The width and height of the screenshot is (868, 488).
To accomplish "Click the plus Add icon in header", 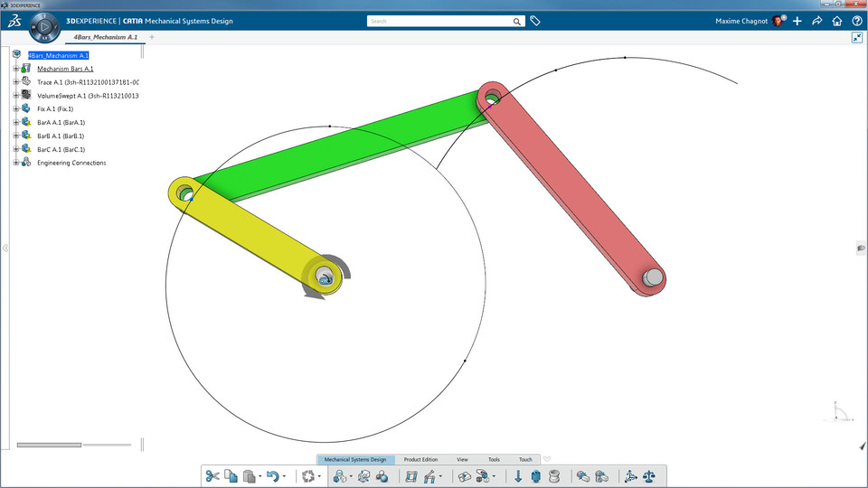I will point(797,21).
